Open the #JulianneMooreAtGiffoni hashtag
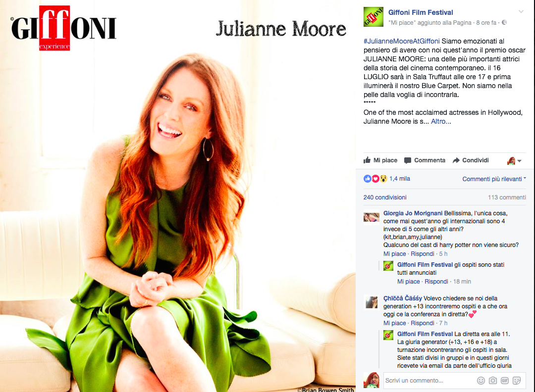Screen dimensions: 535x392 pyautogui.click(x=402, y=41)
